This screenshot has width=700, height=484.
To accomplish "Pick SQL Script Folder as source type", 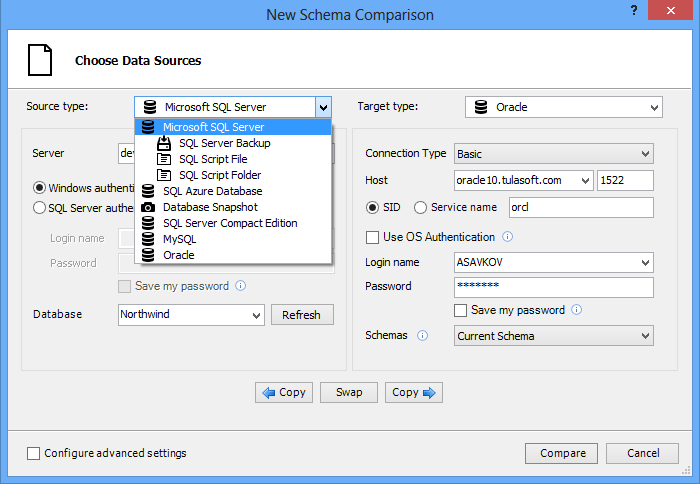I will pyautogui.click(x=233, y=175).
